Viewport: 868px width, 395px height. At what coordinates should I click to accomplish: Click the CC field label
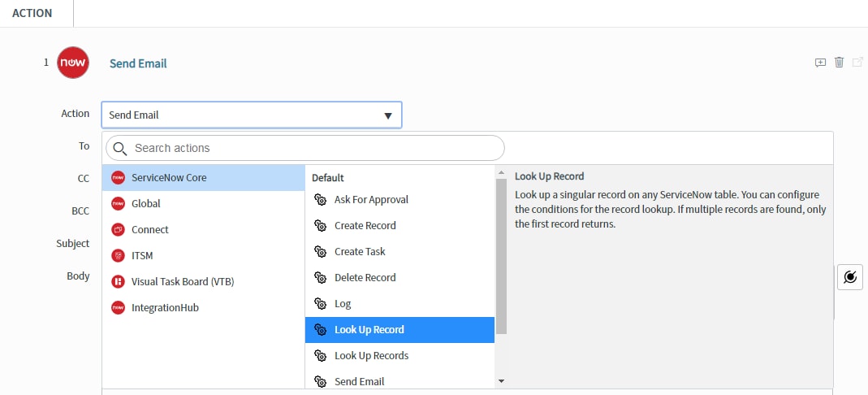pos(83,178)
